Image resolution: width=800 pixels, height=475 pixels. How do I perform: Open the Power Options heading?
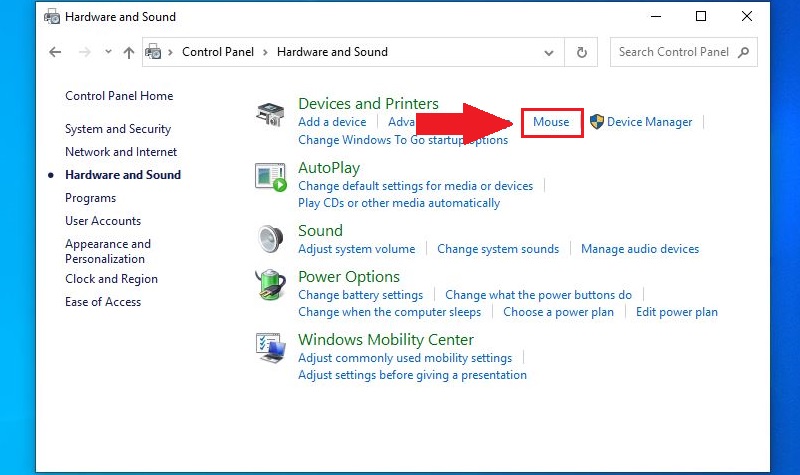coord(349,277)
